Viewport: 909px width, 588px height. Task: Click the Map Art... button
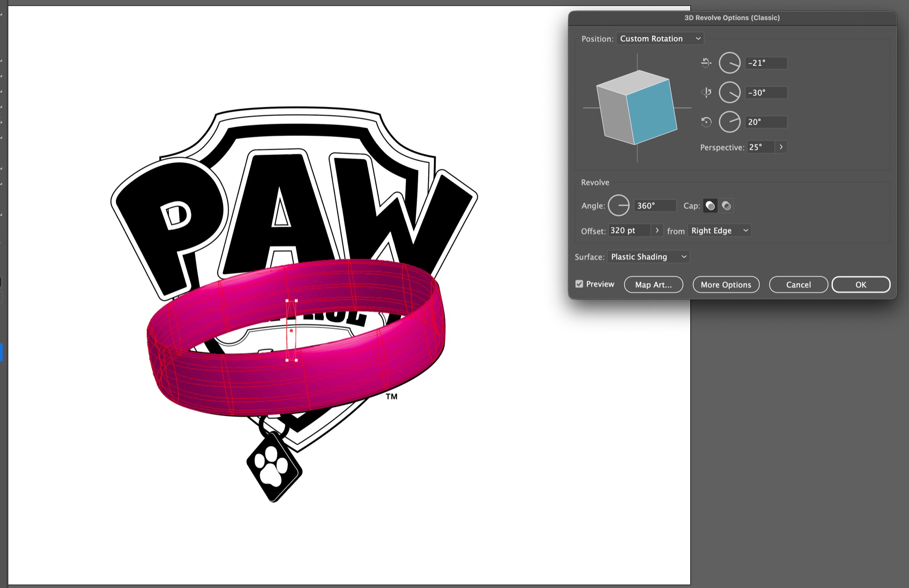point(653,284)
